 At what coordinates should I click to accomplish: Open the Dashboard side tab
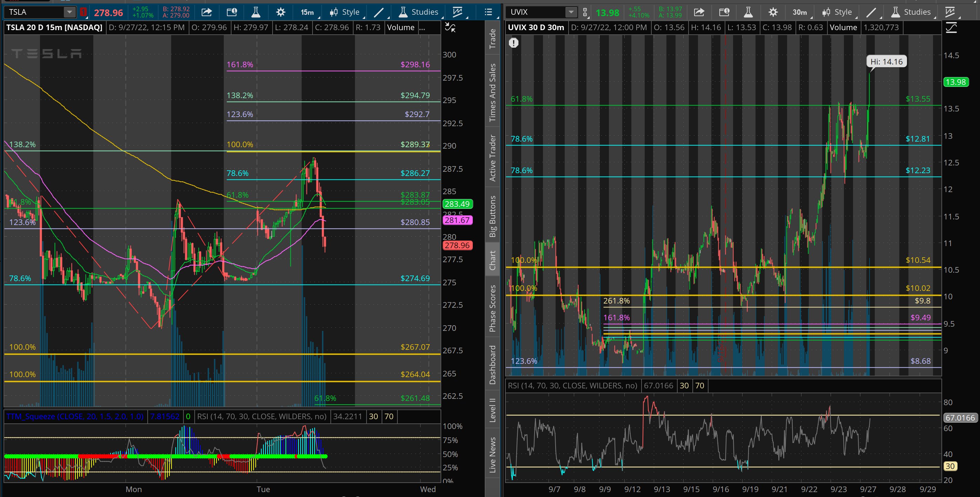(x=492, y=365)
